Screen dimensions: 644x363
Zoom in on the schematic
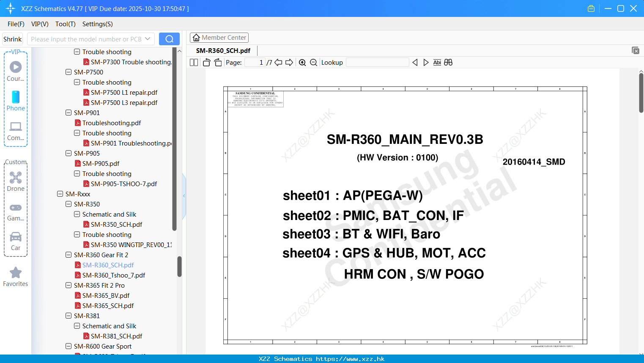coord(302,63)
